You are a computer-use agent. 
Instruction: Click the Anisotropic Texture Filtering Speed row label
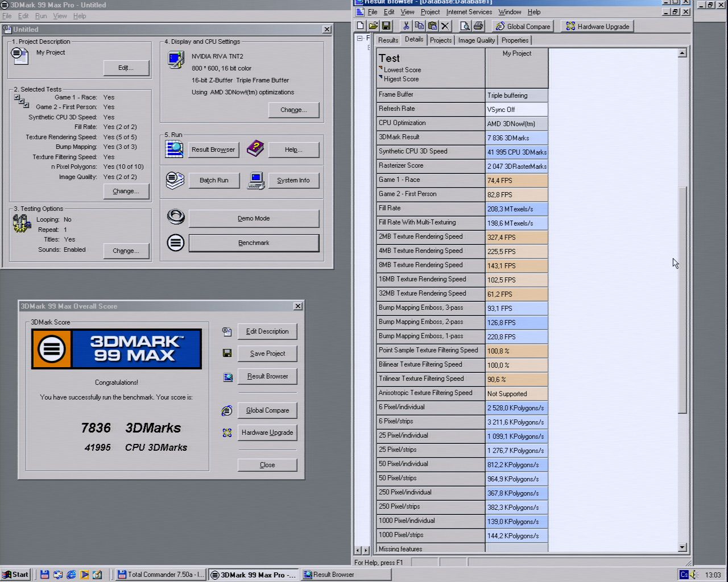coord(431,393)
